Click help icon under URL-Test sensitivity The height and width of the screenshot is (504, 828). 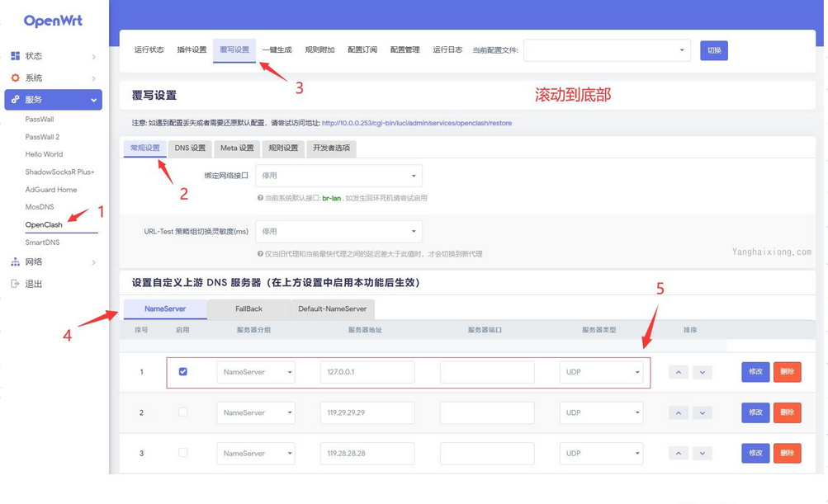[x=260, y=254]
